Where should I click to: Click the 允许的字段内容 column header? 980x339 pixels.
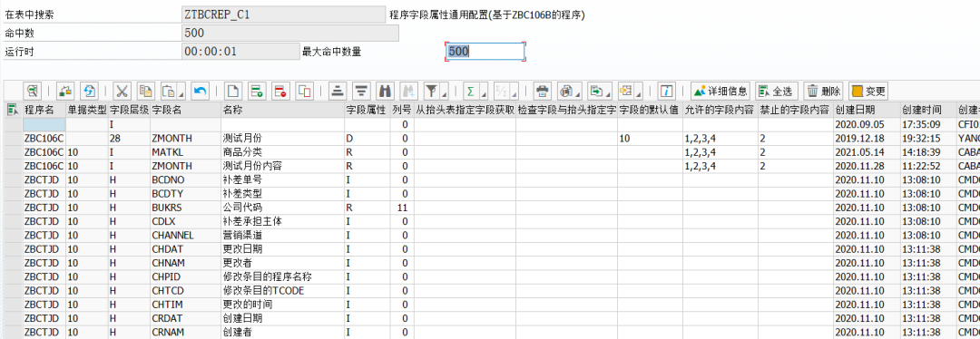coord(720,110)
